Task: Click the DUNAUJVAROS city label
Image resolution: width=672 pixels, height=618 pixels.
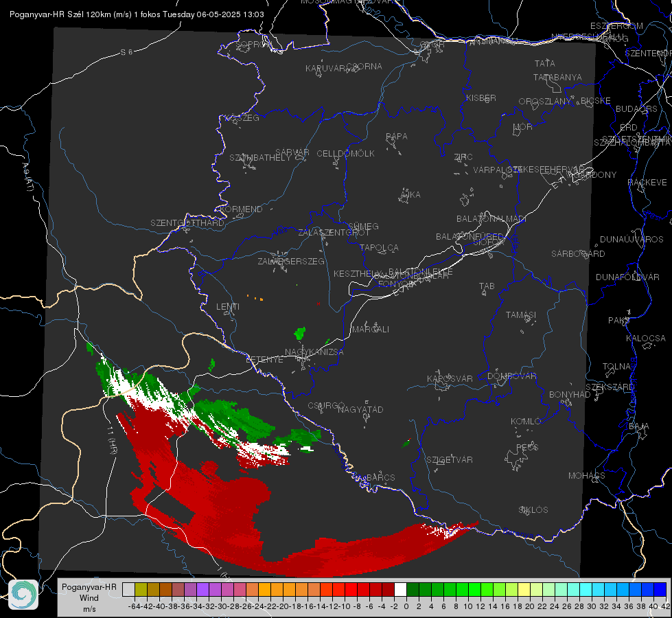Action: 632,240
